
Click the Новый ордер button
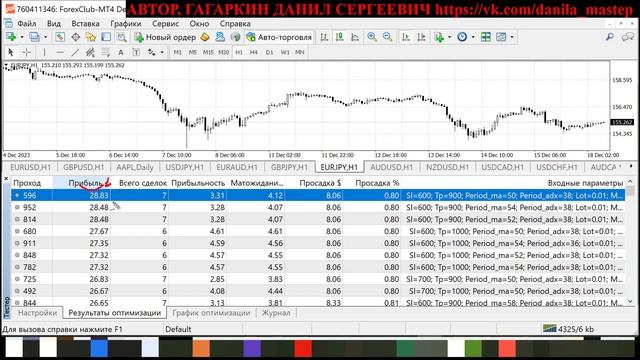pyautogui.click(x=165, y=37)
